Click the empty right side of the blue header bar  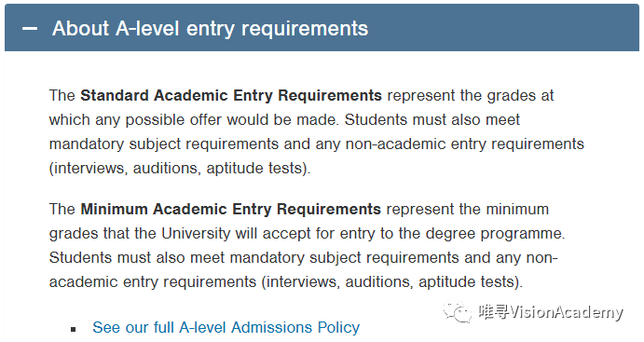pyautogui.click(x=505, y=28)
